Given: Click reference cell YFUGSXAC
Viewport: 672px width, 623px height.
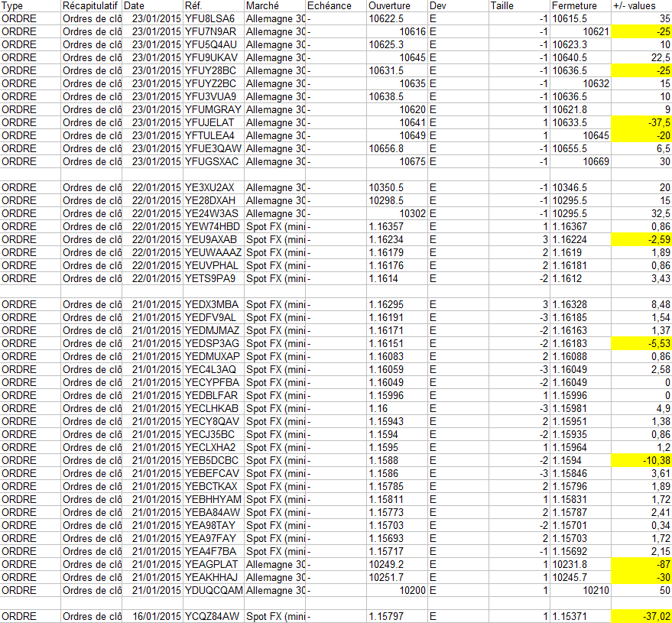Looking at the screenshot, I should [214, 161].
